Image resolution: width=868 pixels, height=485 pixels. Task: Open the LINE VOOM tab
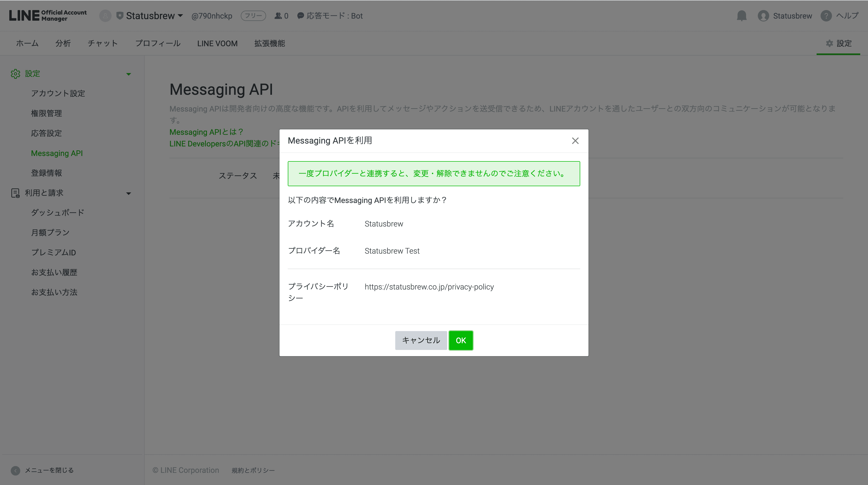coord(217,43)
